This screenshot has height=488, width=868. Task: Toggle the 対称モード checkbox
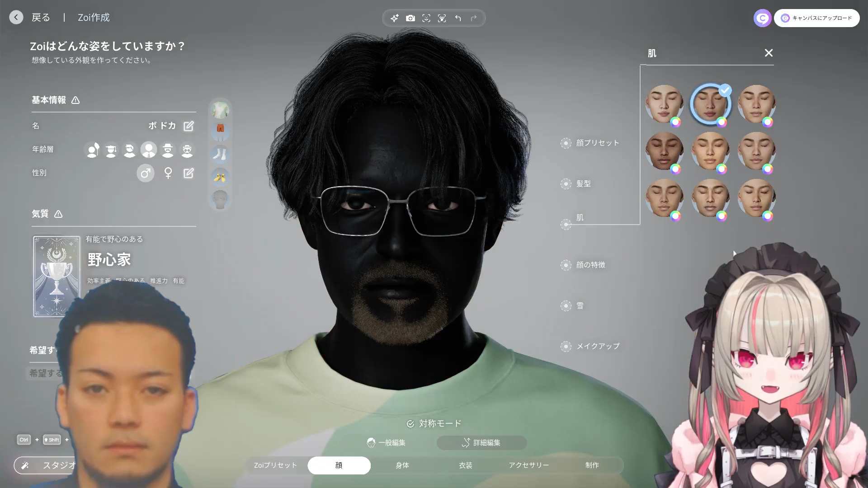coord(410,424)
